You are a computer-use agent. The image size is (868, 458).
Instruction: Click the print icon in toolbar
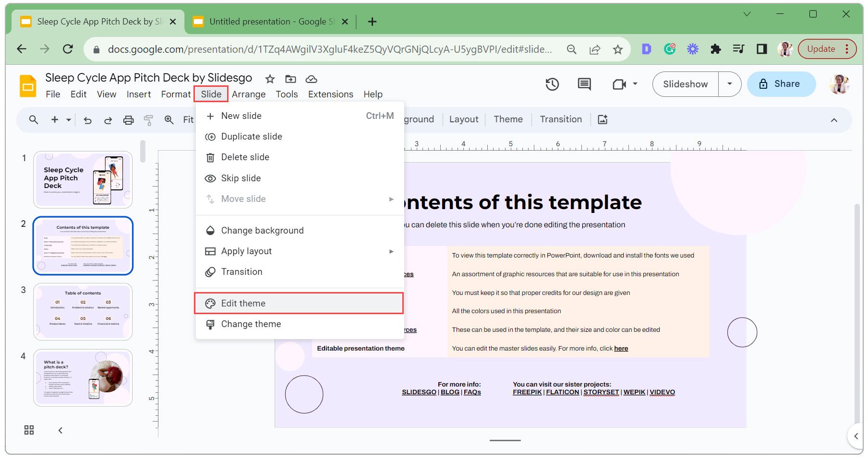coord(128,120)
